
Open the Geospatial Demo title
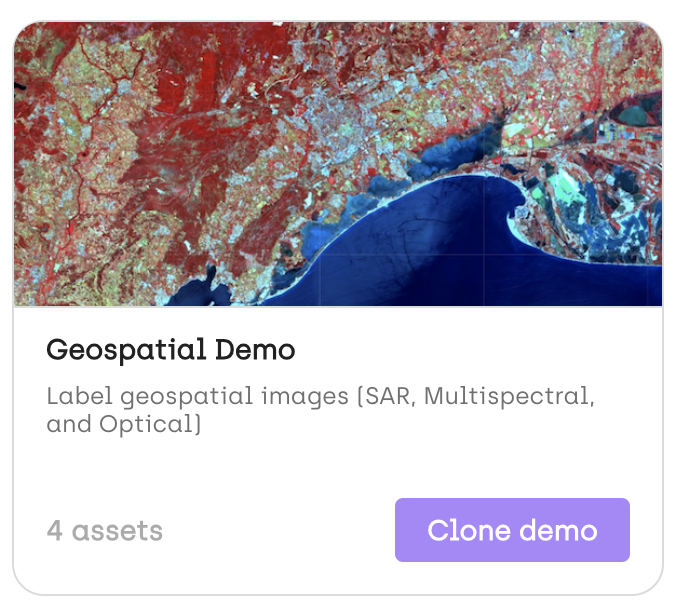[x=171, y=350]
